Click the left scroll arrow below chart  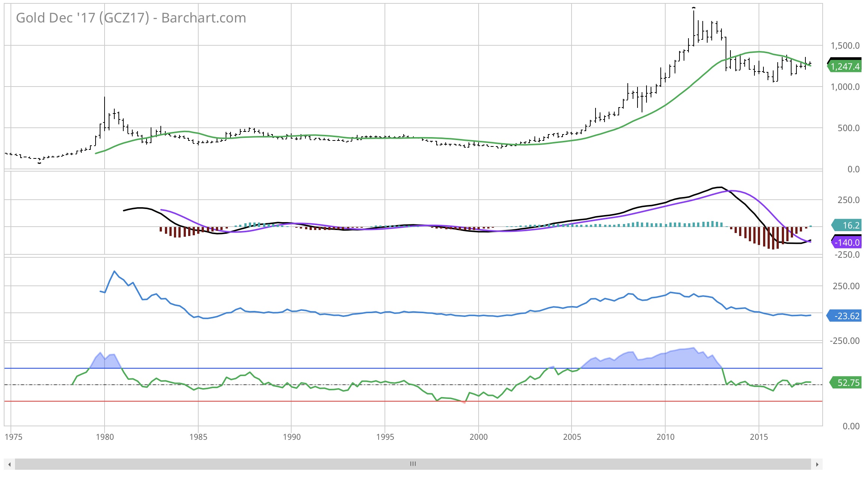[9, 465]
